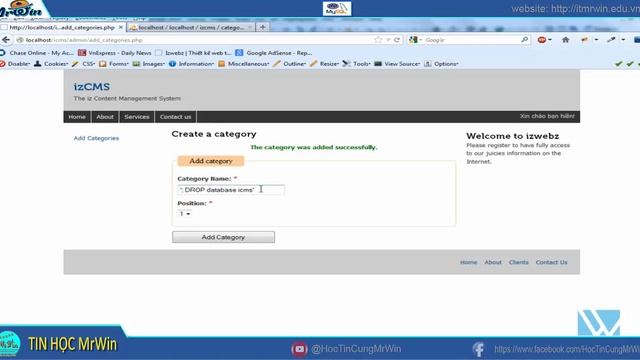Open the Outline developer toolbar menu
Viewport: 640px width, 360px height.
(289, 64)
